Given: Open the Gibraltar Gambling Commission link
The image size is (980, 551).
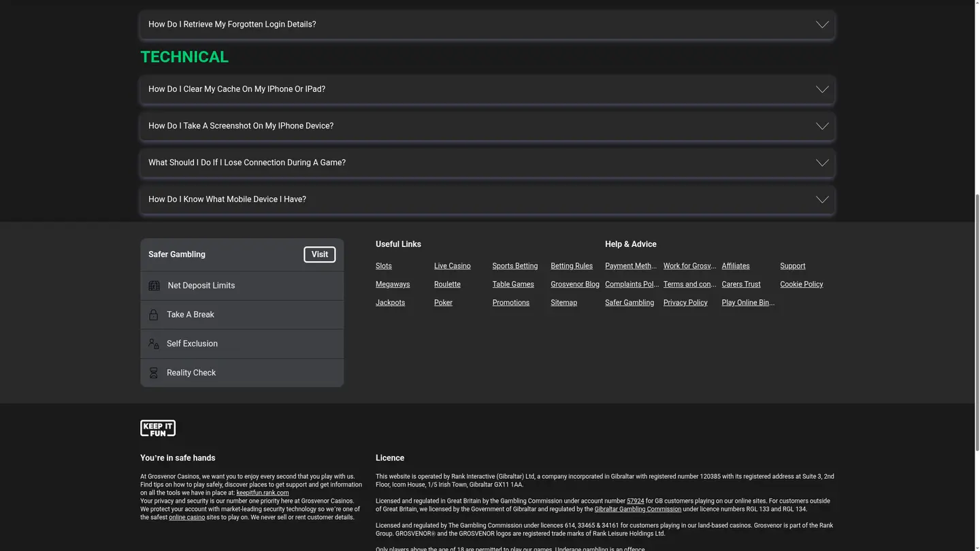Looking at the screenshot, I should tap(638, 510).
